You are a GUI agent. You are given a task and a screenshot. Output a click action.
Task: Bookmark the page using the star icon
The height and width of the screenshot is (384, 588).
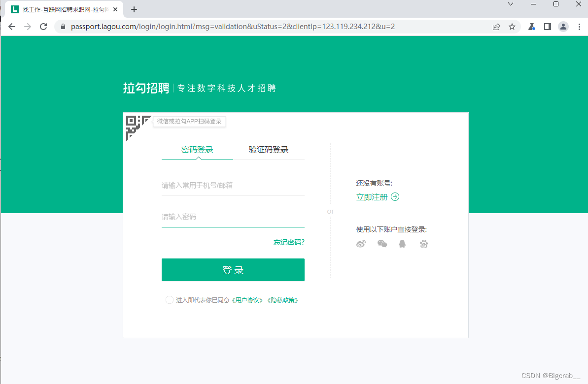[x=512, y=27]
